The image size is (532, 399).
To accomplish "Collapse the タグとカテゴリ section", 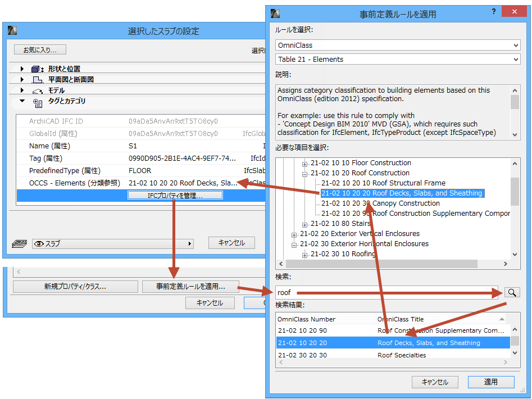I will click(22, 101).
